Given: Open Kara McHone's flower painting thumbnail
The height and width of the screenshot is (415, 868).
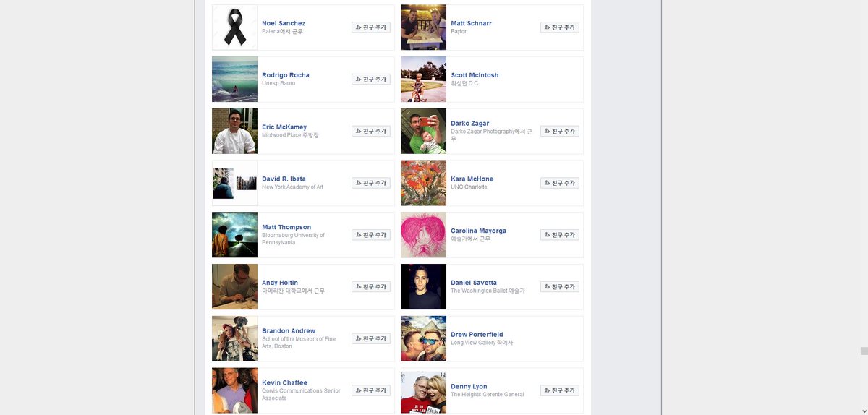Looking at the screenshot, I should 423,183.
